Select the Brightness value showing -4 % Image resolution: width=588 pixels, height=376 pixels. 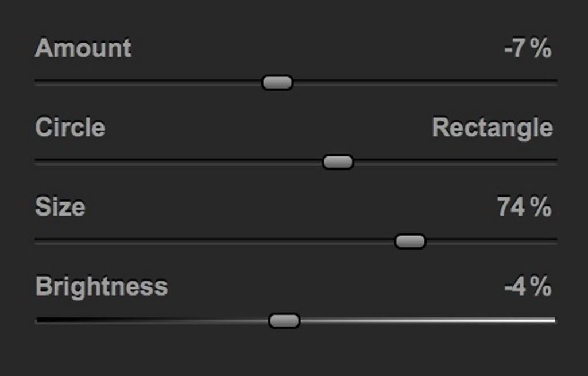tap(528, 286)
